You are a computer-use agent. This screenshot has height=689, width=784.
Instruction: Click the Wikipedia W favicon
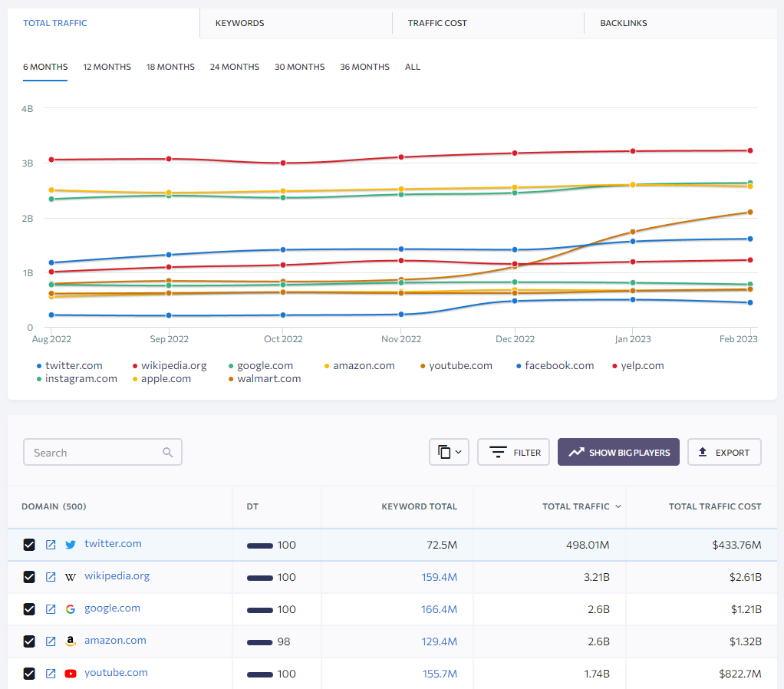71,577
